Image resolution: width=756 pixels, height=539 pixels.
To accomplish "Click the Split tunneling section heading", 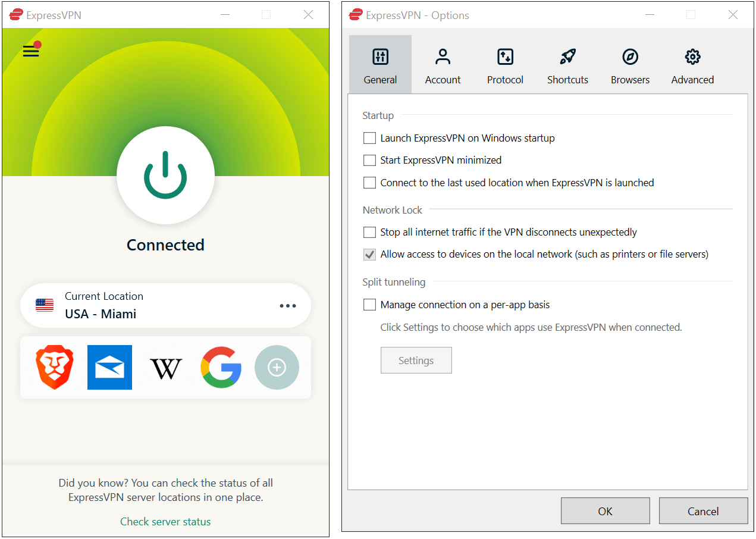I will coord(394,282).
